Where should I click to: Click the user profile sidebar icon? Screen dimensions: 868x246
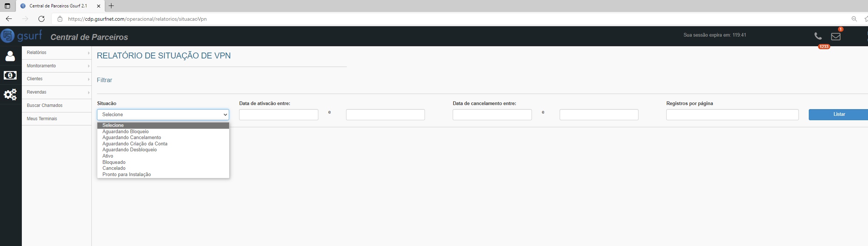(x=10, y=56)
